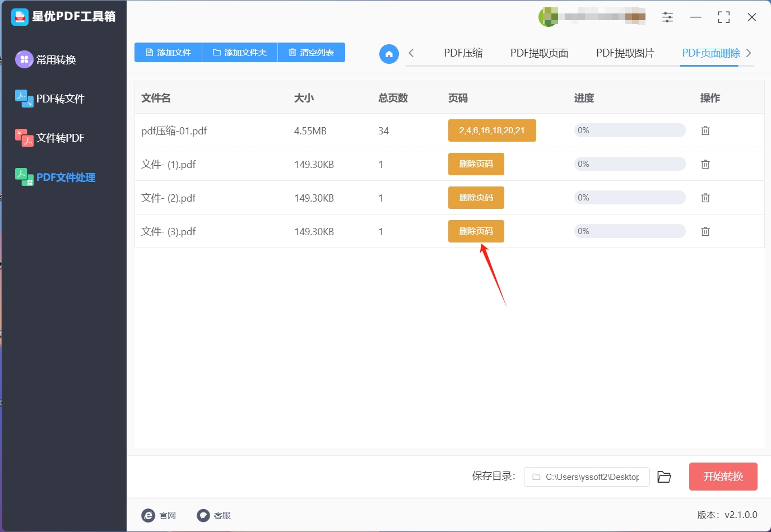771x532 pixels.
Task: Remove 文件- (2).pdf using its trash icon
Action: click(705, 198)
